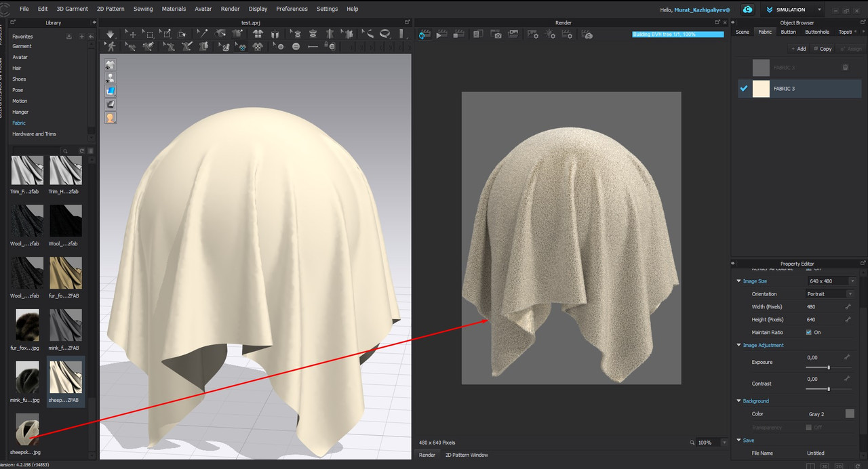Image resolution: width=868 pixels, height=469 pixels.
Task: Adjust the Exposure slider handle
Action: (x=829, y=367)
